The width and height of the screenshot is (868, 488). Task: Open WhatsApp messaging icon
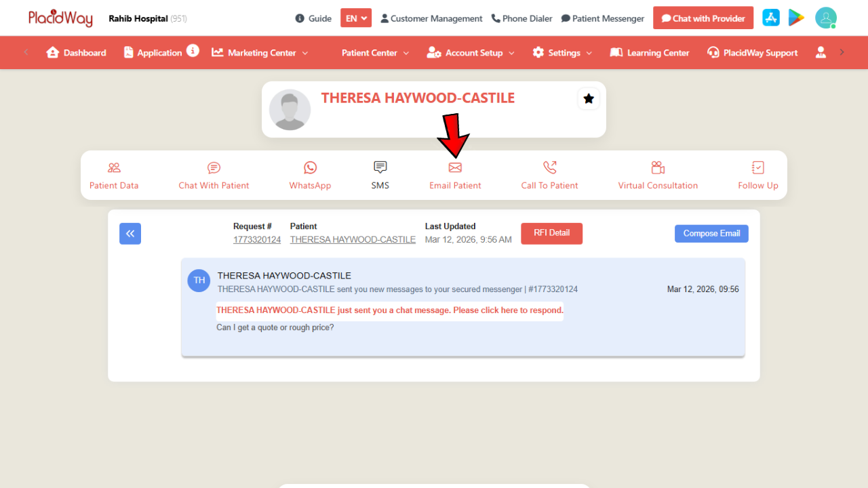[x=310, y=167]
